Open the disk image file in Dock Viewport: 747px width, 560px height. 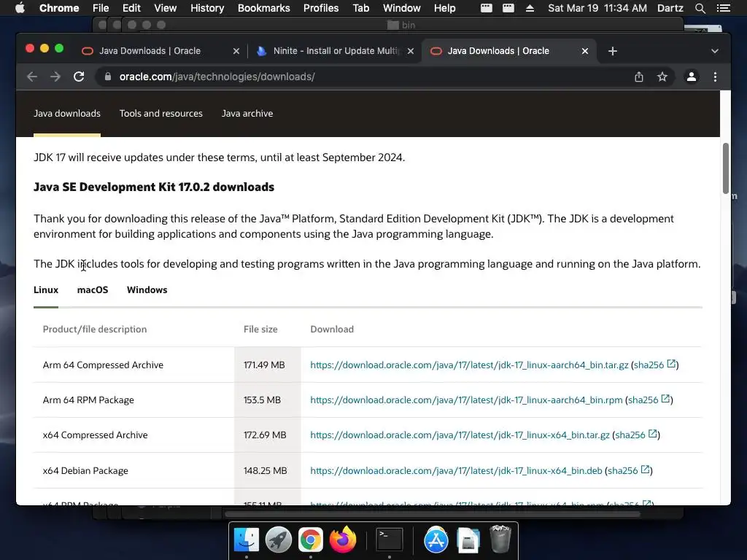pos(468,540)
